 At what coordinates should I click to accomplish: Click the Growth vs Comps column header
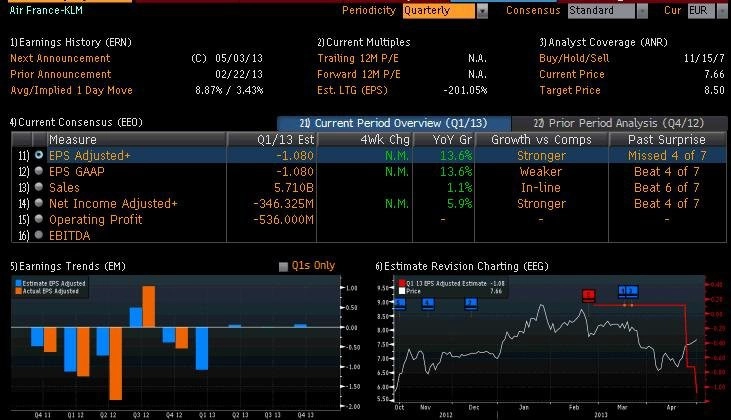[541, 139]
